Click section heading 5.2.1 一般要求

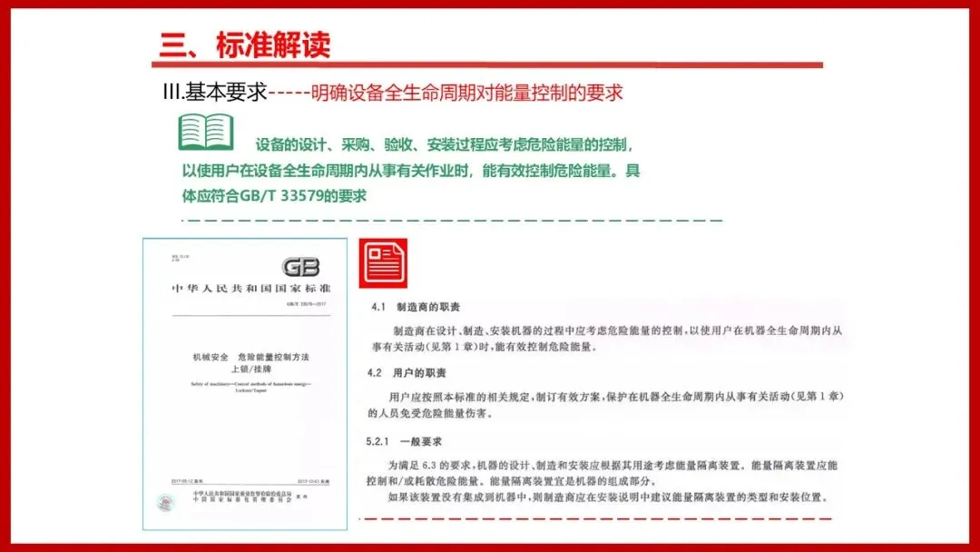(x=404, y=441)
